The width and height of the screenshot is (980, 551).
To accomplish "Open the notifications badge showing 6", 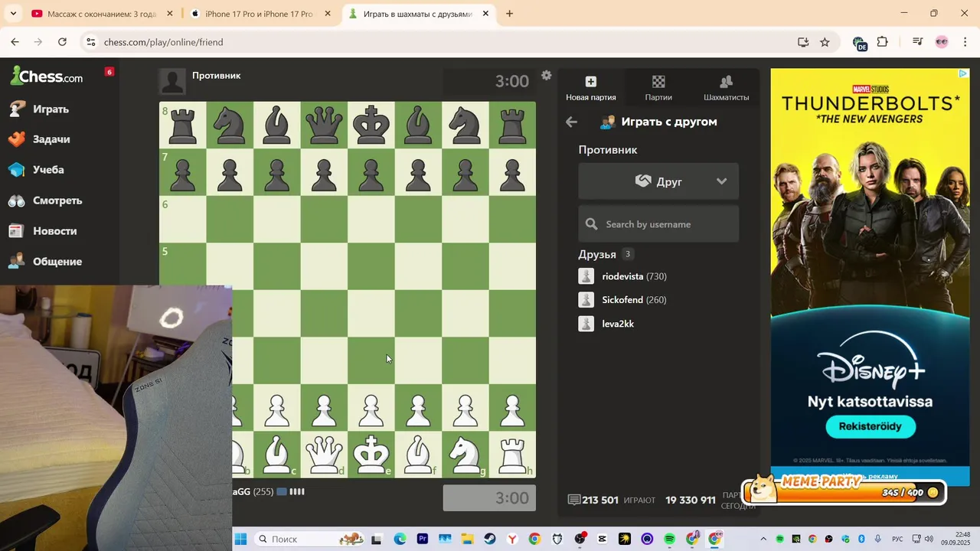I will point(109,72).
